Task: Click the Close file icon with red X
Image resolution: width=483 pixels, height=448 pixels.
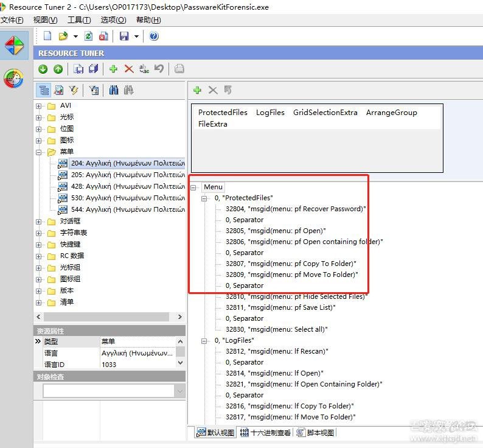Action: click(103, 36)
